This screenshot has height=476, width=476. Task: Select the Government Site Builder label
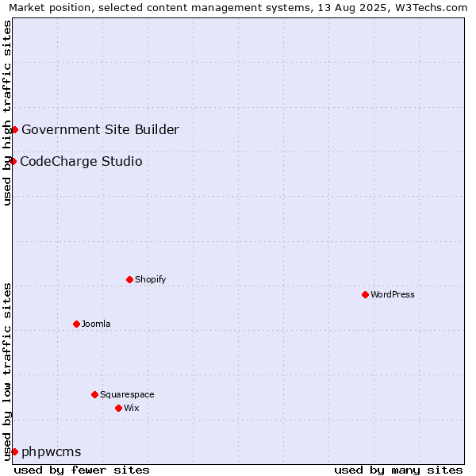101,129
